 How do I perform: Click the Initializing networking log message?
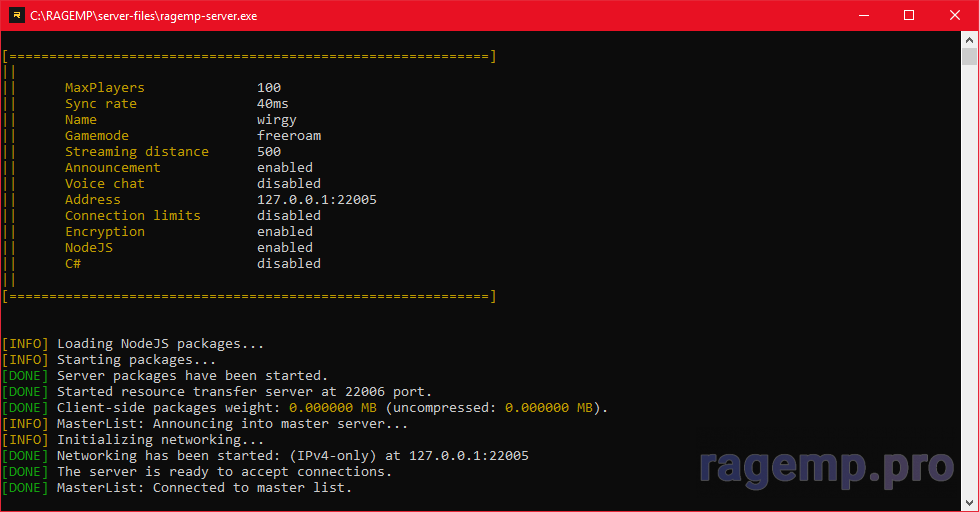pyautogui.click(x=160, y=440)
